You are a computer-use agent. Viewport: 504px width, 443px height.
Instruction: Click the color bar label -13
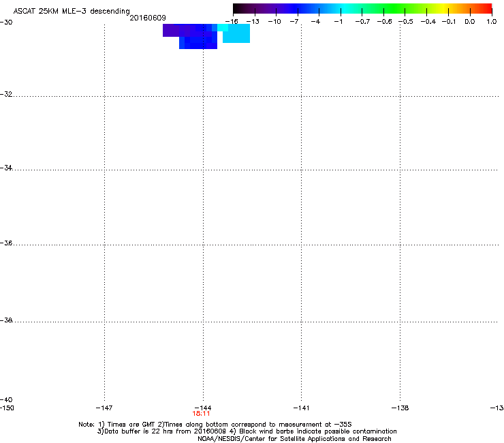(x=253, y=22)
